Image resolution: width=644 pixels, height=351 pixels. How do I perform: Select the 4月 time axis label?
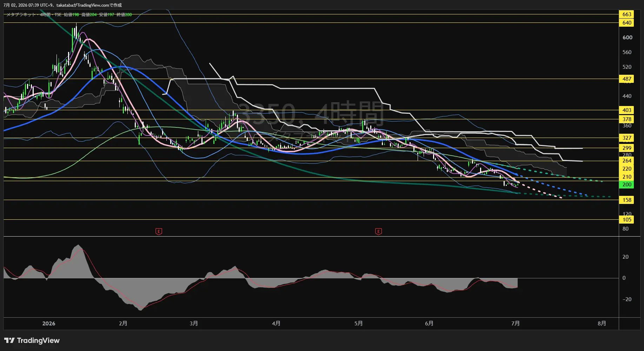coord(276,323)
